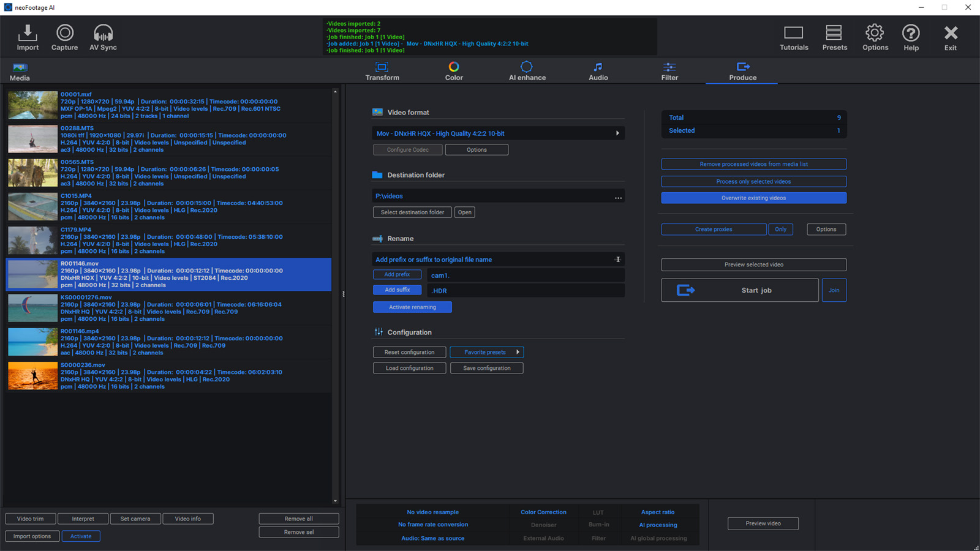The image size is (980, 551).
Task: Switch to the Color tab
Action: click(454, 71)
